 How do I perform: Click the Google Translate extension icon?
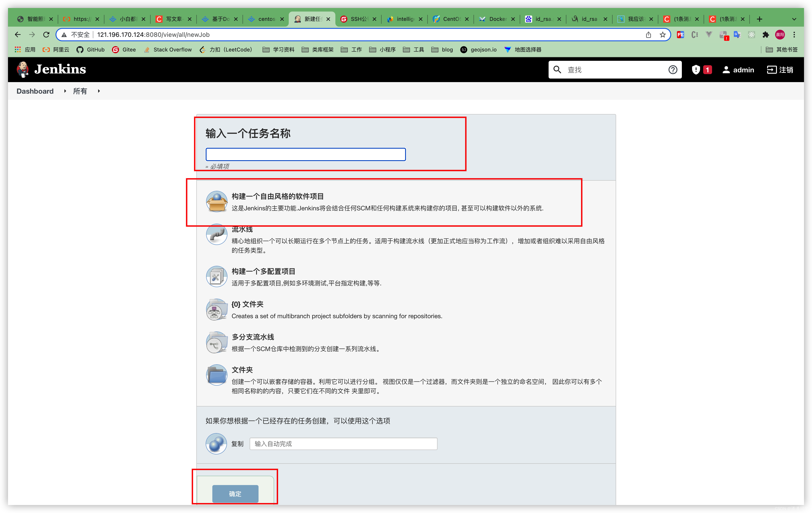click(737, 35)
